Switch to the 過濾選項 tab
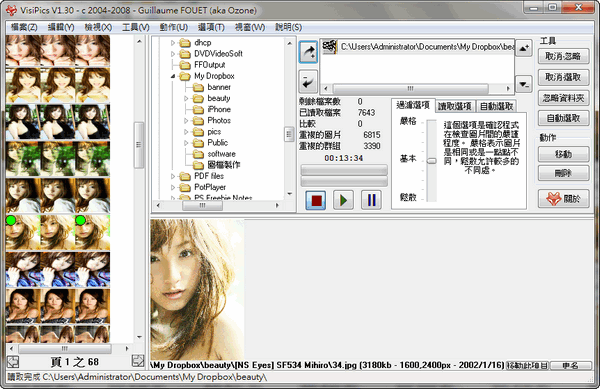This screenshot has width=600, height=389. (x=413, y=105)
